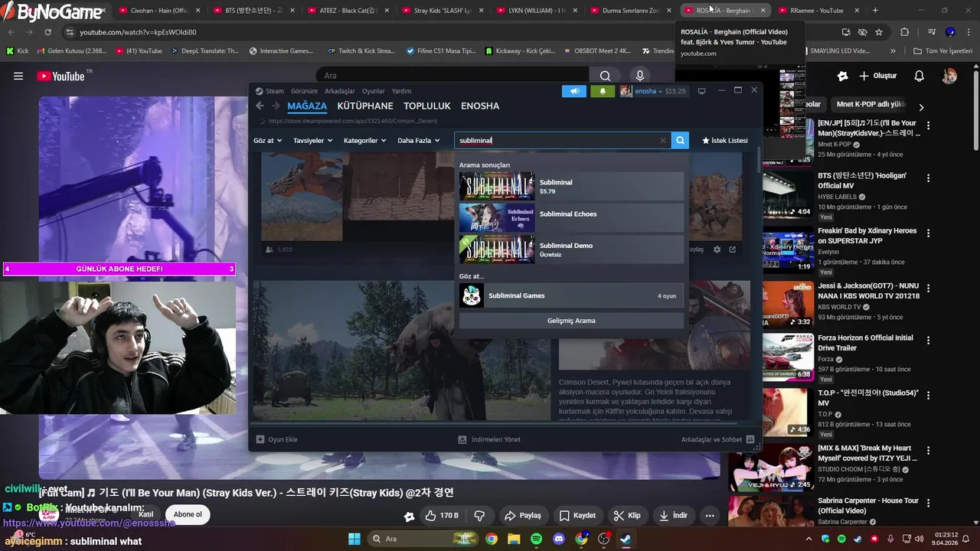Like the video with 170 B likes
Image resolution: width=980 pixels, height=551 pixels.
click(442, 516)
